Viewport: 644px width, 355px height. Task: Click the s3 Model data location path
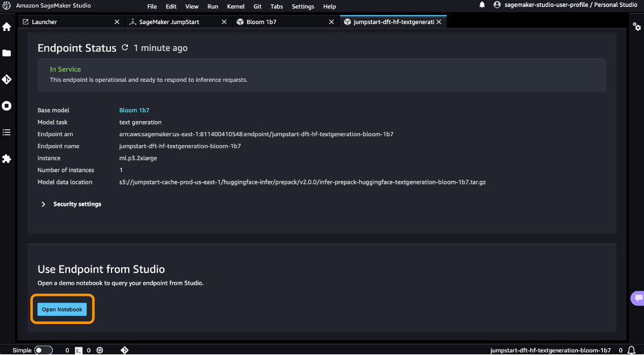302,182
